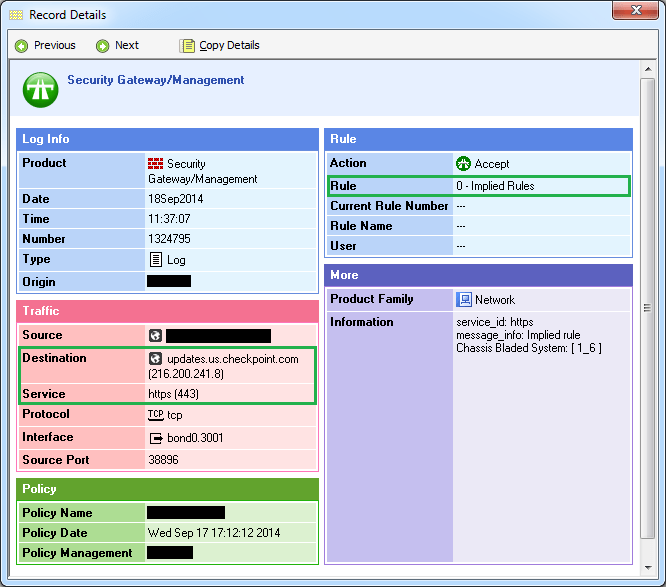Select the Chassis Bladed System line

[x=529, y=348]
